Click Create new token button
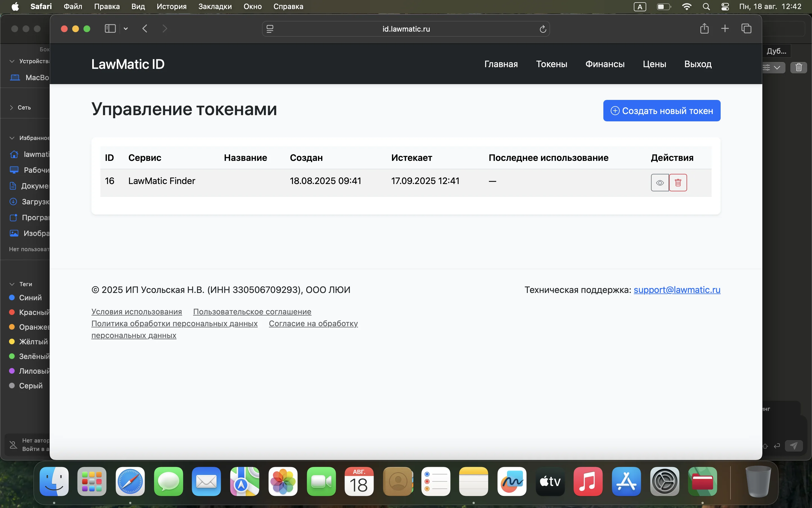Screen dimensions: 812x508 (x=662, y=111)
